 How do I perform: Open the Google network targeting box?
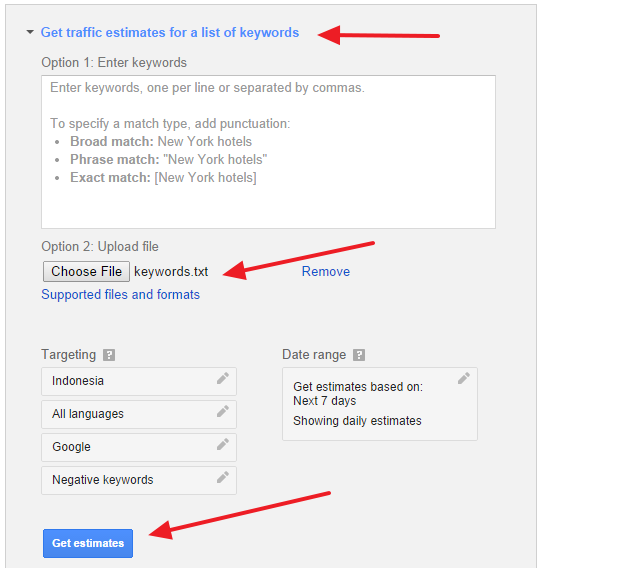pyautogui.click(x=120, y=447)
